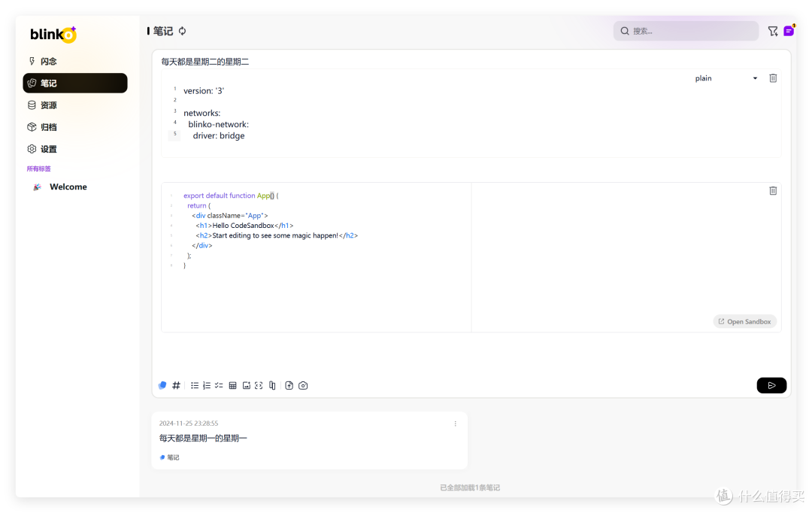Click the Open Sandbox button

[x=744, y=322]
